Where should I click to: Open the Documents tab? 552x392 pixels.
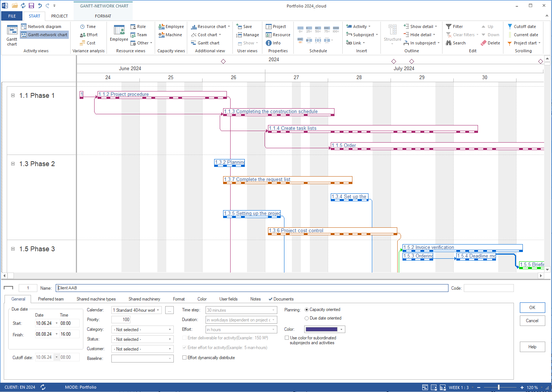pos(281,299)
